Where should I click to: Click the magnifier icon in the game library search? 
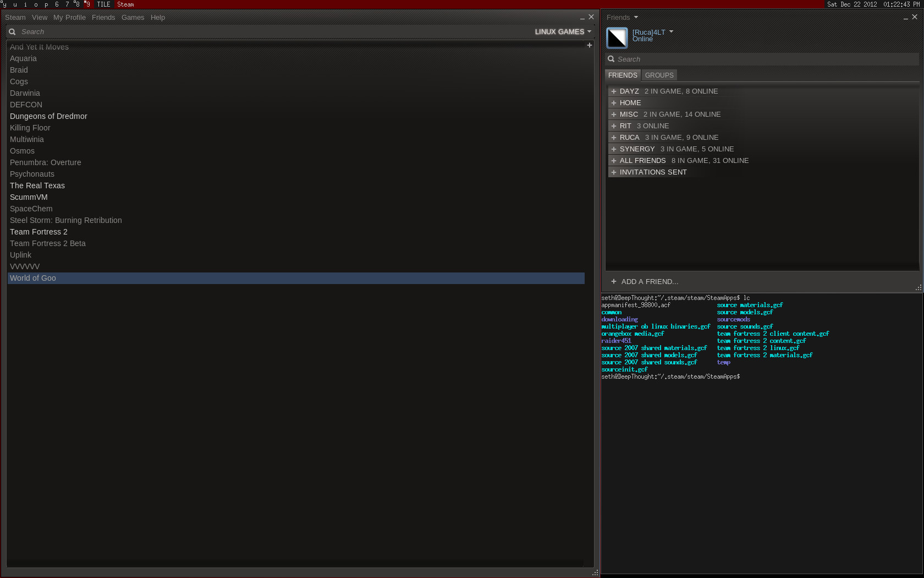click(12, 31)
